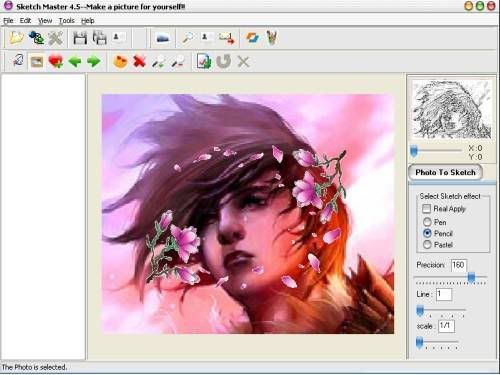Click the 'Precision:' label

click(x=431, y=265)
